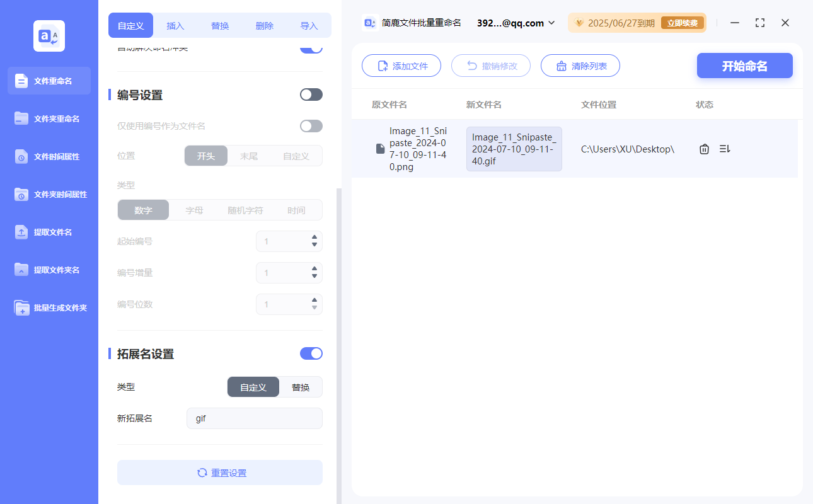The height and width of the screenshot is (504, 813).
Task: Select 末尾 as the numbering position
Action: (x=249, y=156)
